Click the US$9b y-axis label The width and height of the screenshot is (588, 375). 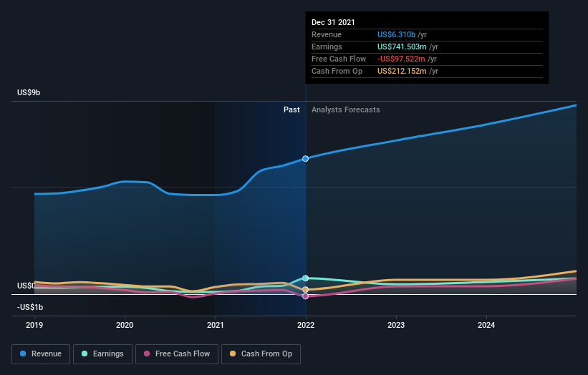pos(29,92)
